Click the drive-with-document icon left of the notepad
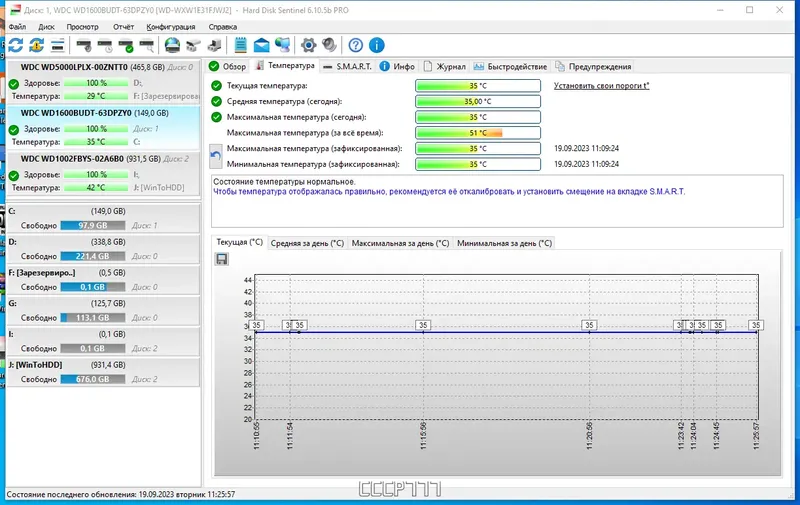 click(214, 45)
